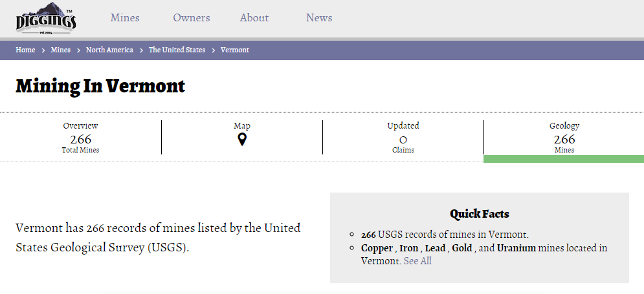Go to the About page
This screenshot has width=644, height=294.
point(254,18)
